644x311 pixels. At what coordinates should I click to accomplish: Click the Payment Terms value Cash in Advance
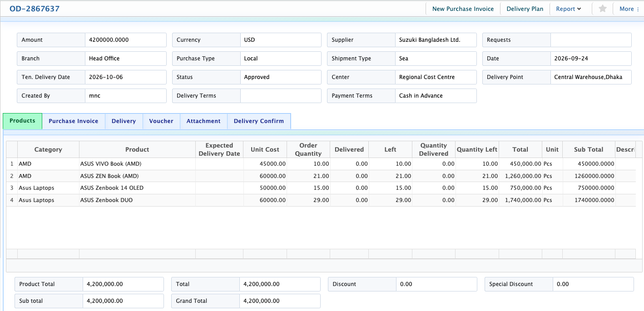(x=436, y=96)
